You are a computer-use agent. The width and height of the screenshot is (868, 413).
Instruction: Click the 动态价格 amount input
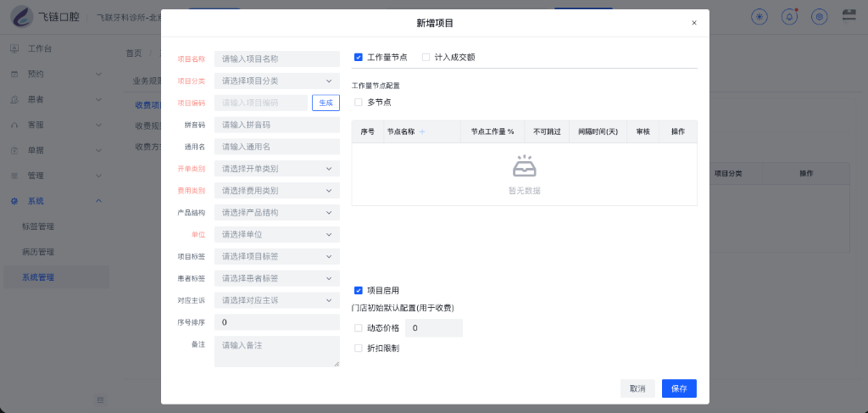[434, 327]
